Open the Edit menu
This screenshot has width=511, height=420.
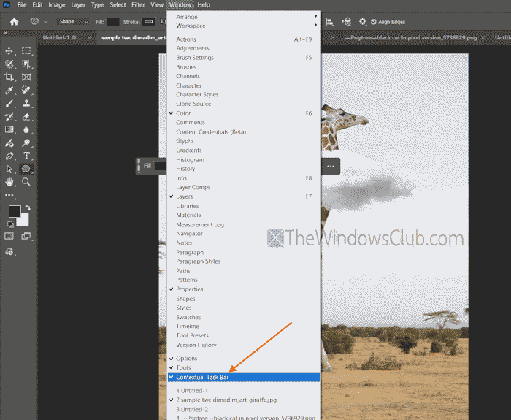[37, 5]
